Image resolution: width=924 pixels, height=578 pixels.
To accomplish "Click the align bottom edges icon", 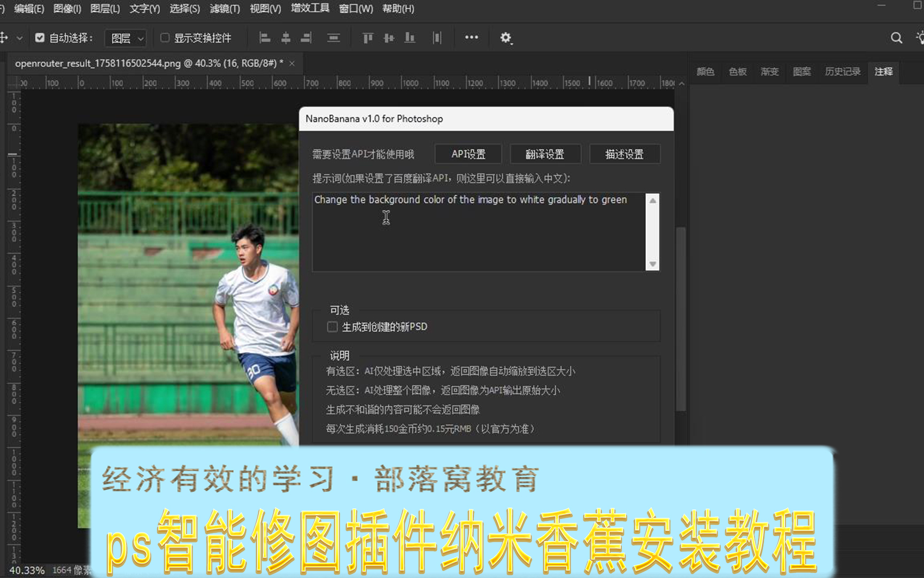I will [410, 38].
